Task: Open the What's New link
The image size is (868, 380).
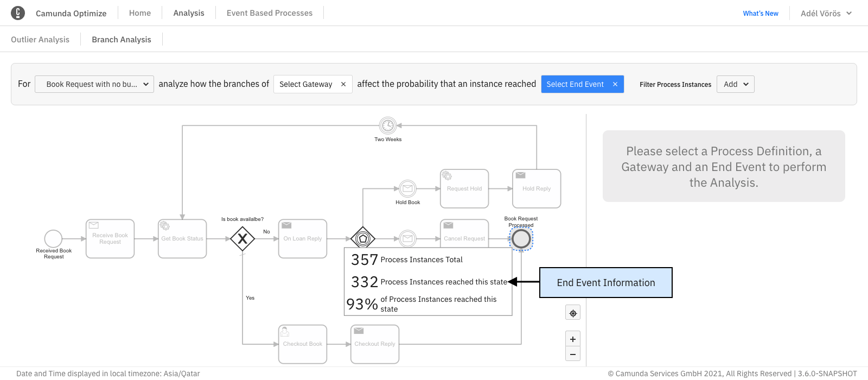Action: (x=760, y=13)
